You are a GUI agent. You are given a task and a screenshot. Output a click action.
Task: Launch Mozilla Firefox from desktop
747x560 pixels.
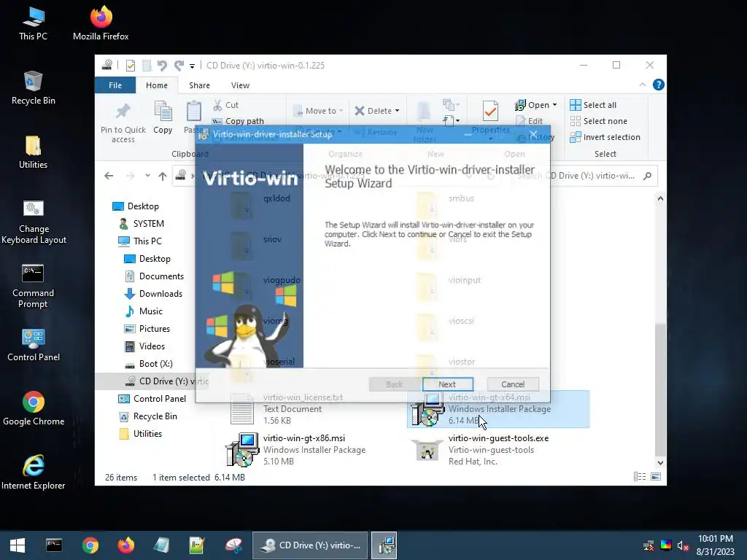pyautogui.click(x=101, y=24)
